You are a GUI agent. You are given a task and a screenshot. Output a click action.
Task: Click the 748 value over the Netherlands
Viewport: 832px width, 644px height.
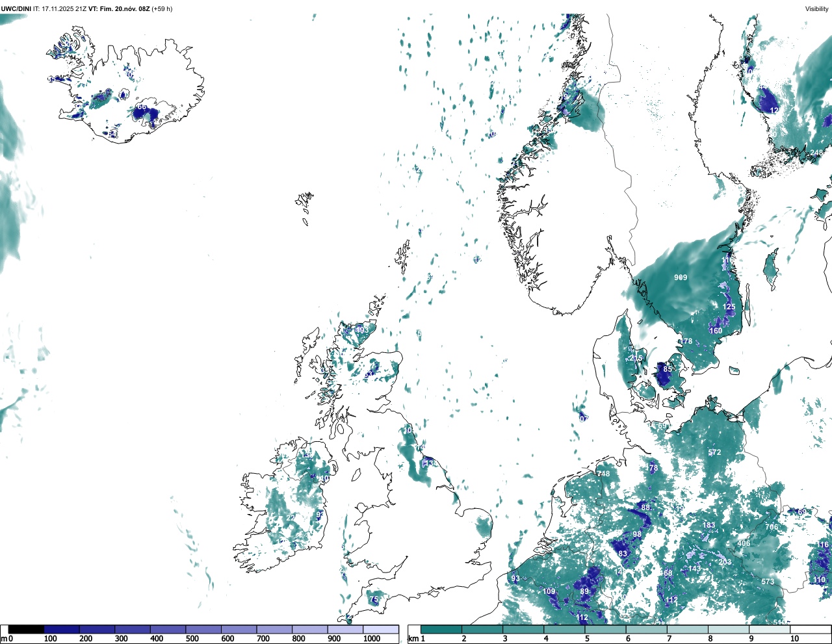coord(604,474)
